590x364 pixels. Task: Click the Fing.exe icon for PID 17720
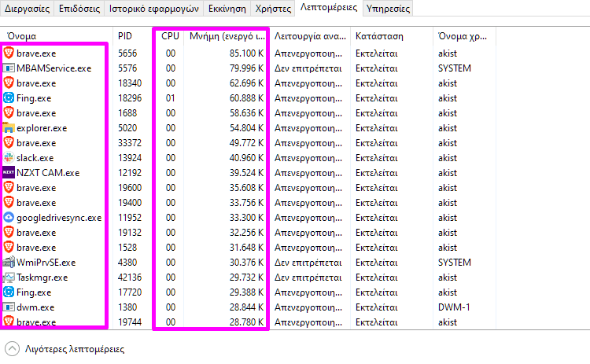coord(9,292)
